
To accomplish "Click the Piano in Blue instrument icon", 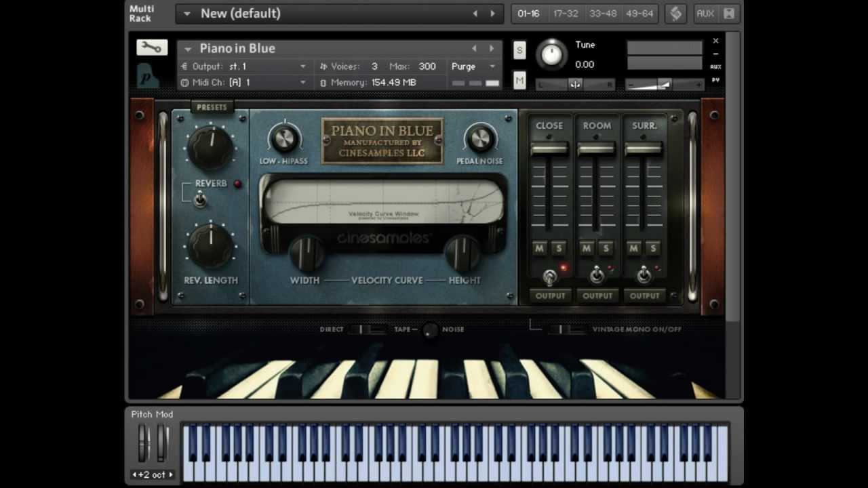I will click(x=148, y=76).
